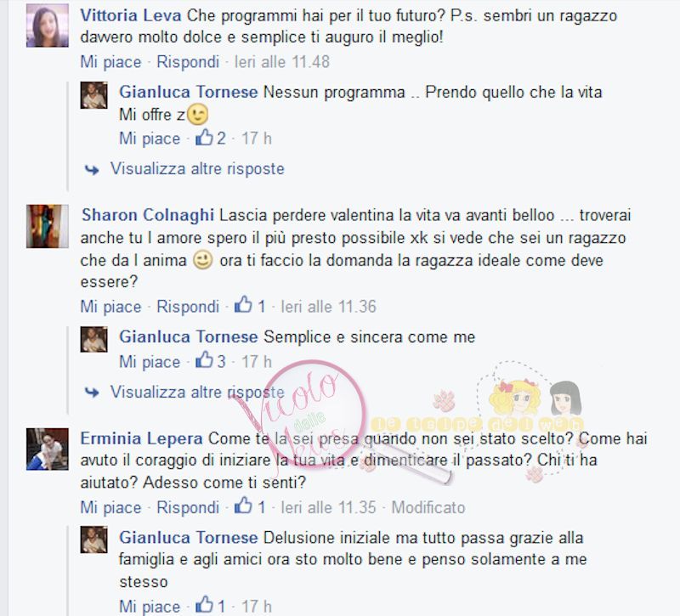Open 'Modificato' edit history on Erminia's comment

(428, 507)
